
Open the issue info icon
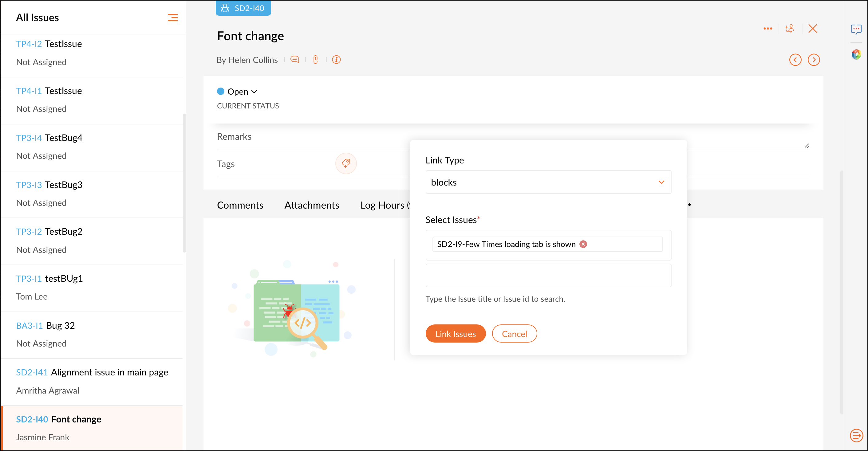click(336, 60)
